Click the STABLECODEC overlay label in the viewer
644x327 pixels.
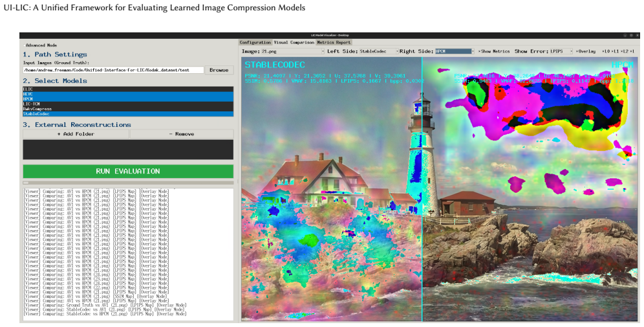tap(275, 65)
